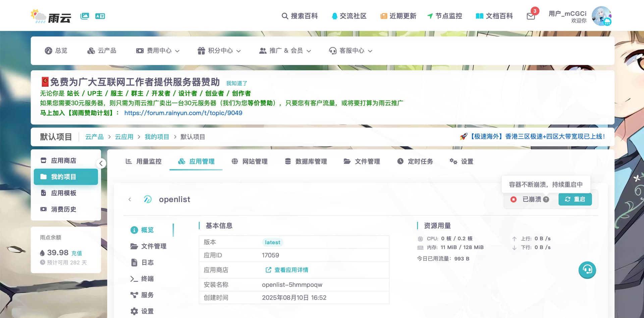Expand the 费用中心 dropdown
The image size is (644, 318).
[x=158, y=51]
